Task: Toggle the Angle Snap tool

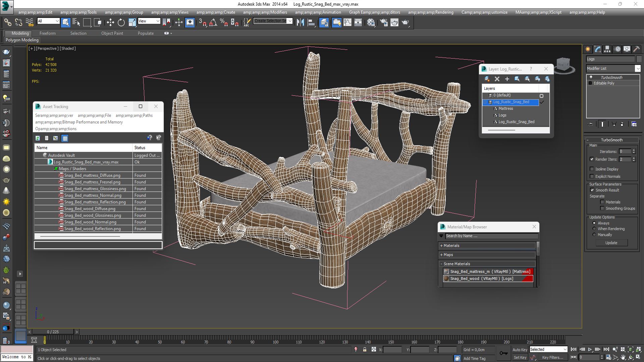Action: 213,22
